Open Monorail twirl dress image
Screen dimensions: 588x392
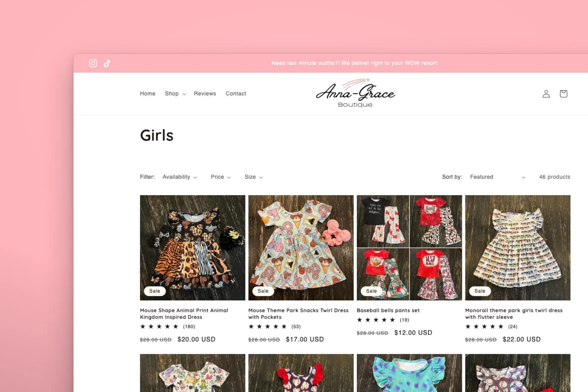point(518,247)
